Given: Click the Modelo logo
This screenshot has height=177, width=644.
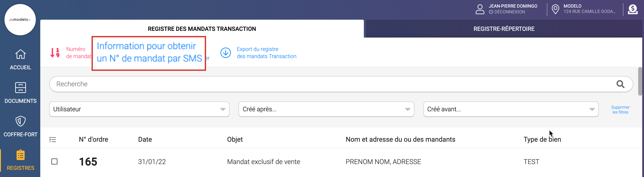Looking at the screenshot, I should point(20,19).
